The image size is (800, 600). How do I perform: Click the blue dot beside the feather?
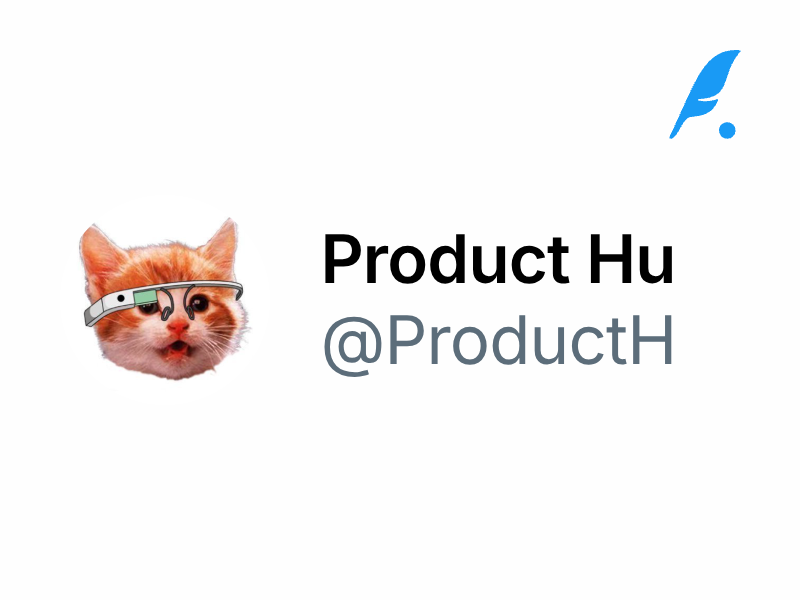(x=727, y=130)
